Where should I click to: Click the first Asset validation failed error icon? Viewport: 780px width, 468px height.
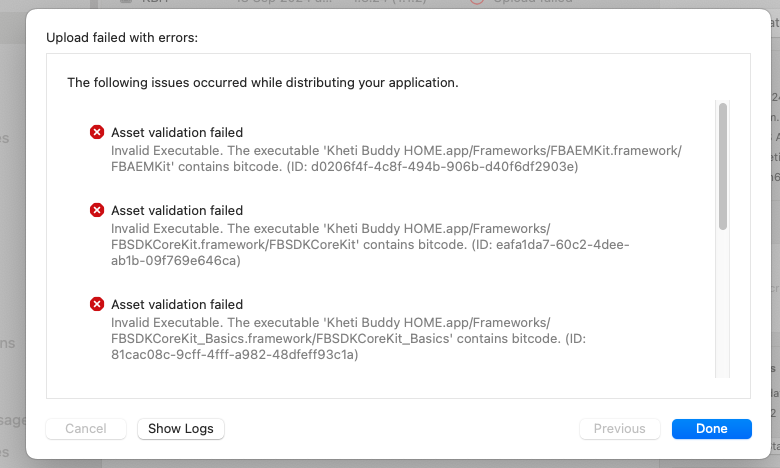point(97,132)
